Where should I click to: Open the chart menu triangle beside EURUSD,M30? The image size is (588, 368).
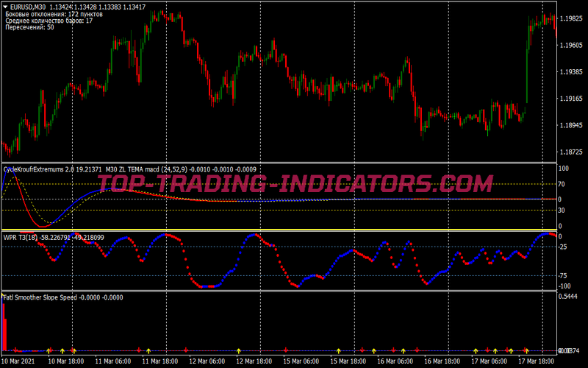pyautogui.click(x=5, y=7)
